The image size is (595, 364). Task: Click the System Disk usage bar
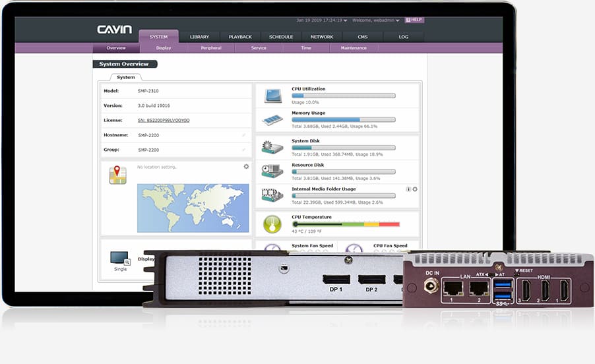click(x=344, y=148)
